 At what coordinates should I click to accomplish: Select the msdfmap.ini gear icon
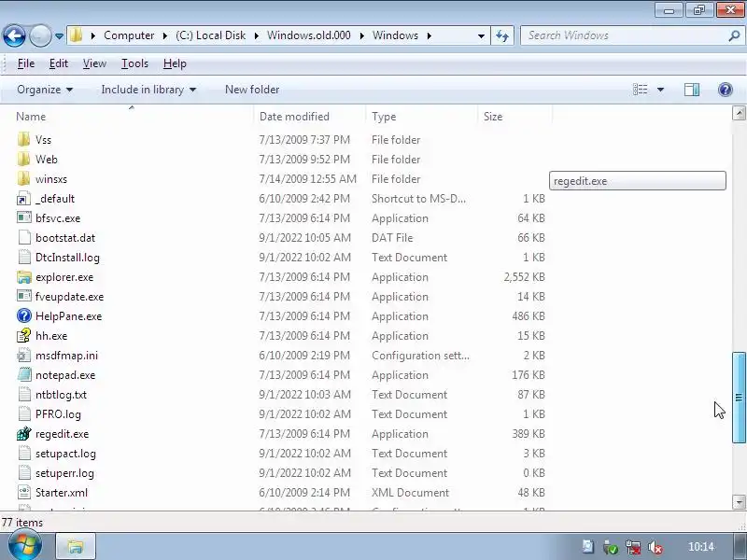[24, 356]
